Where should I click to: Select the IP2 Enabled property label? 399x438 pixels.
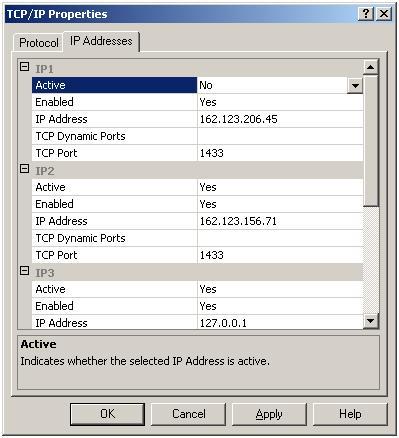(x=54, y=204)
